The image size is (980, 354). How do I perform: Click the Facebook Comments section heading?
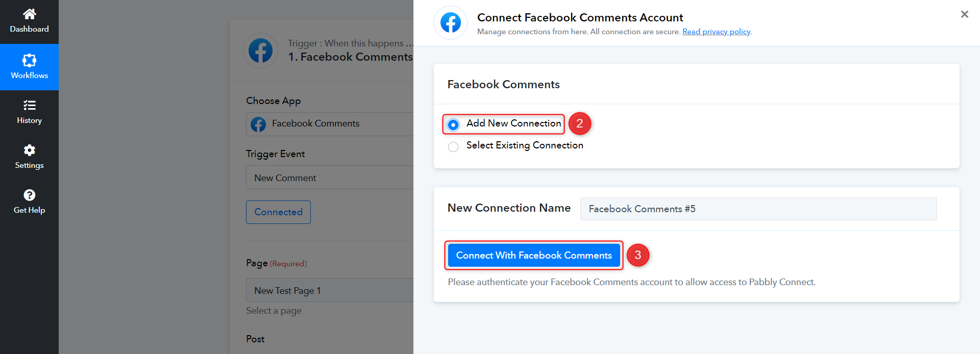click(x=503, y=85)
